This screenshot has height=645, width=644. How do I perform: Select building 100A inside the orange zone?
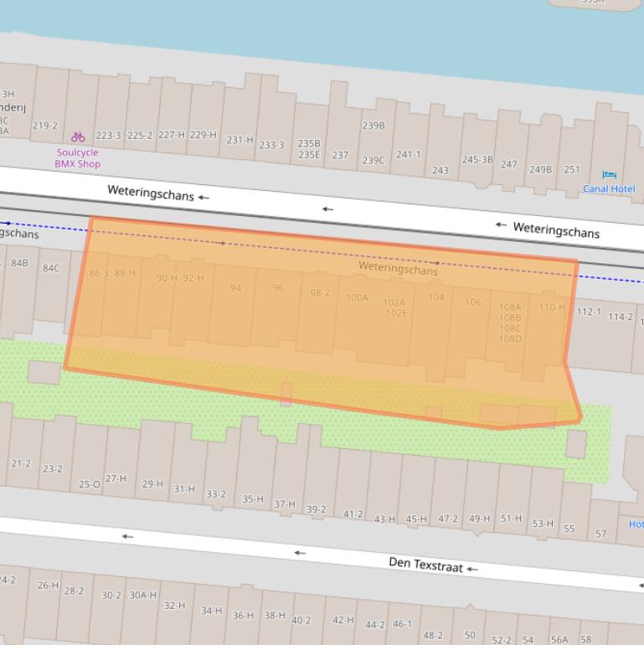click(357, 297)
